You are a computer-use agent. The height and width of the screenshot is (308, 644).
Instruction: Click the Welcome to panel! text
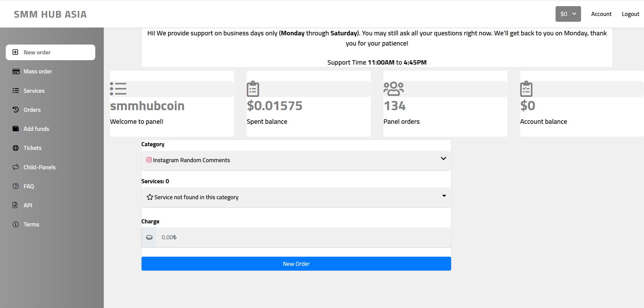[x=137, y=121]
